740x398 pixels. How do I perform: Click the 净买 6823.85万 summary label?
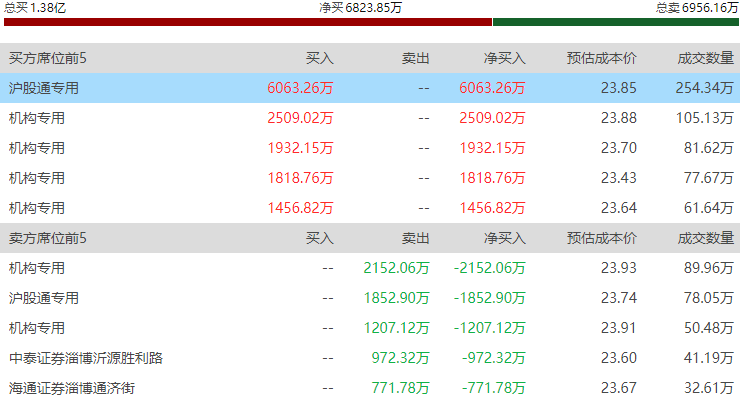361,8
